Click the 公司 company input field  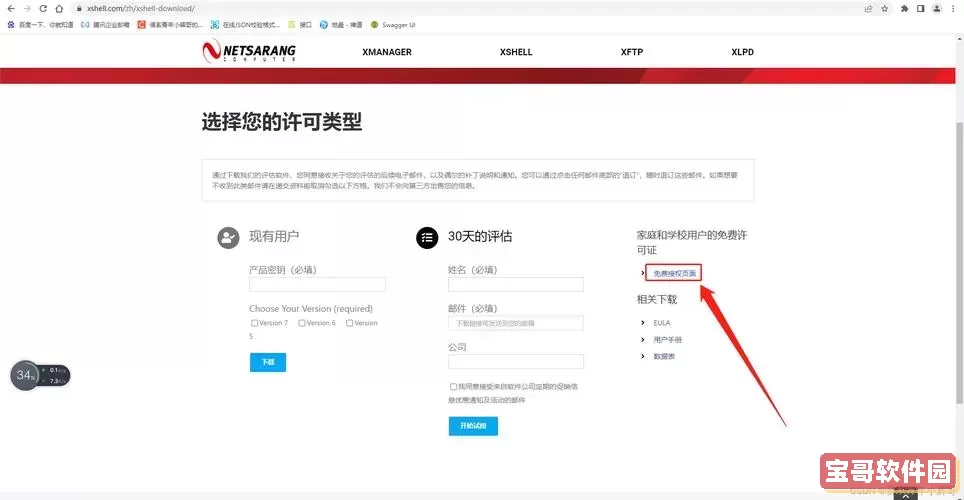[x=516, y=362]
